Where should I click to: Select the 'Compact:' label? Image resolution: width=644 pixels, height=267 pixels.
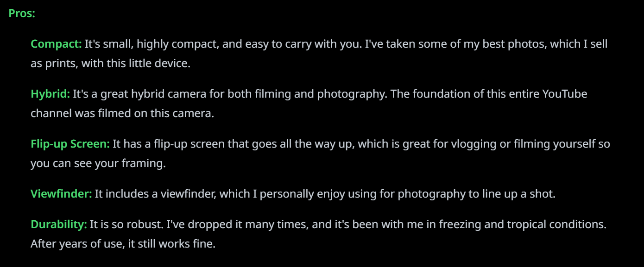56,44
